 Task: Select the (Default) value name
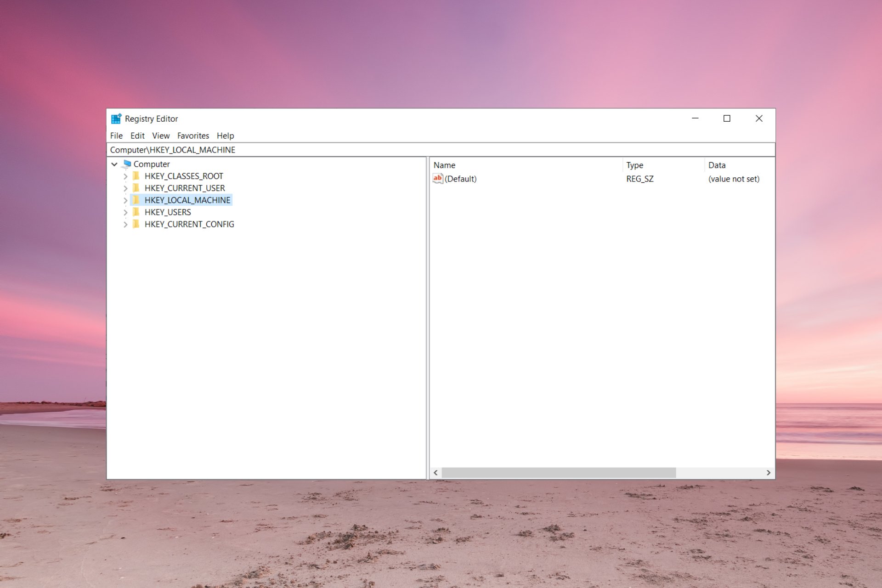coord(460,179)
